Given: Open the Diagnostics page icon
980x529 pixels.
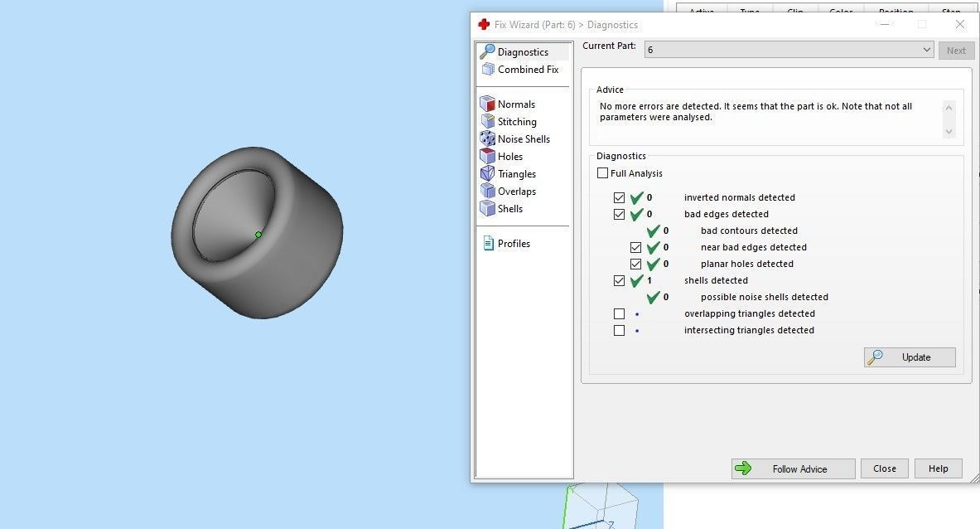Looking at the screenshot, I should tap(487, 51).
